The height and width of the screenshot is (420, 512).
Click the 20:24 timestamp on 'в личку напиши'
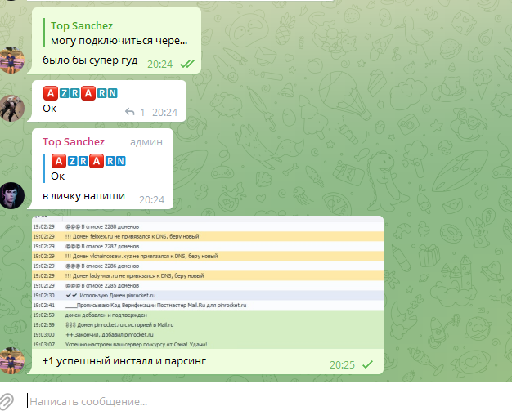point(151,199)
